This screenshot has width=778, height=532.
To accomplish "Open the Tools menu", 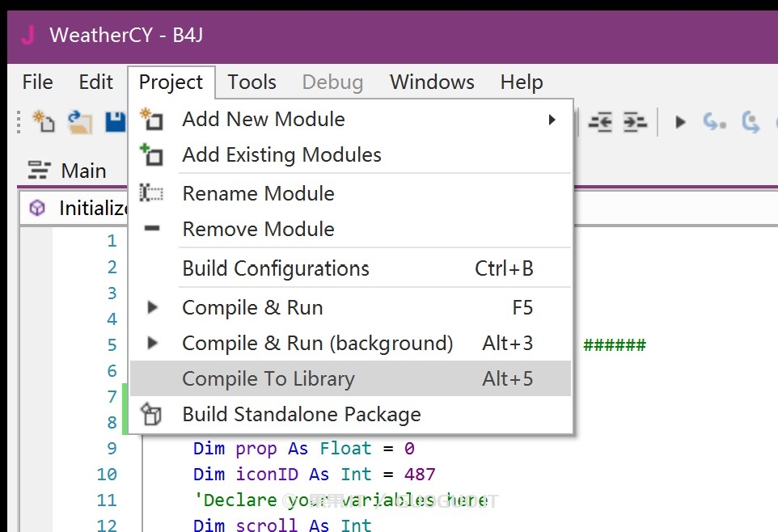I will pos(252,82).
